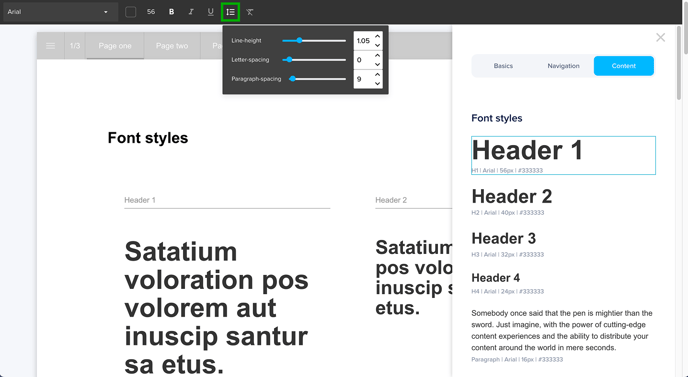
Task: Click the Letter-spacing label
Action: click(250, 60)
